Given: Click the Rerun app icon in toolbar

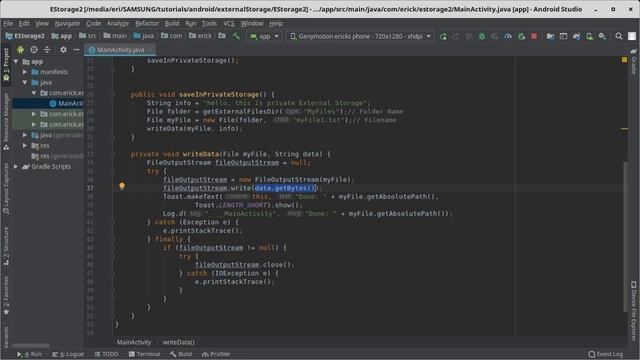Looking at the screenshot, I should tap(443, 36).
